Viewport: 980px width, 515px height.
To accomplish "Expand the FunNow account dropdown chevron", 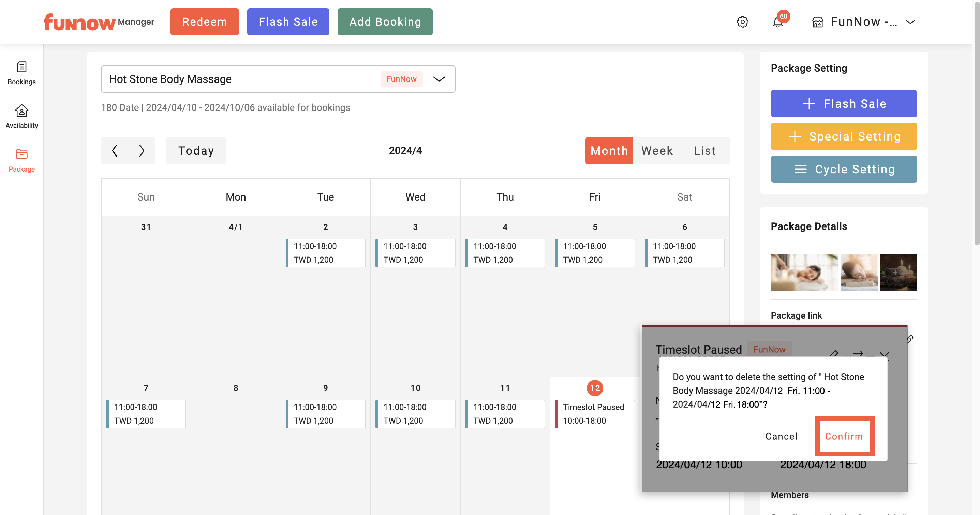I will pyautogui.click(x=910, y=22).
